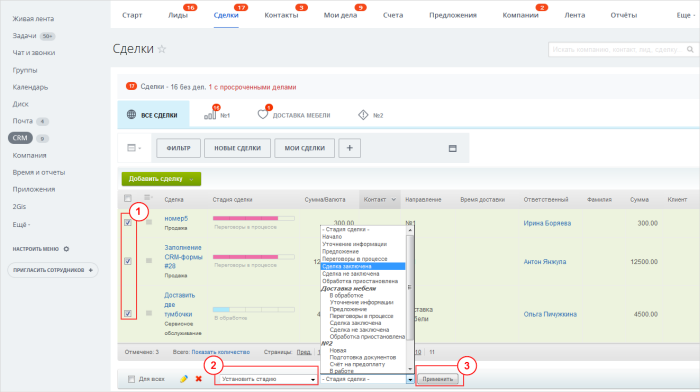700x392 pixels.
Task: Select Сделка заключена in stage list
Action: (x=363, y=266)
